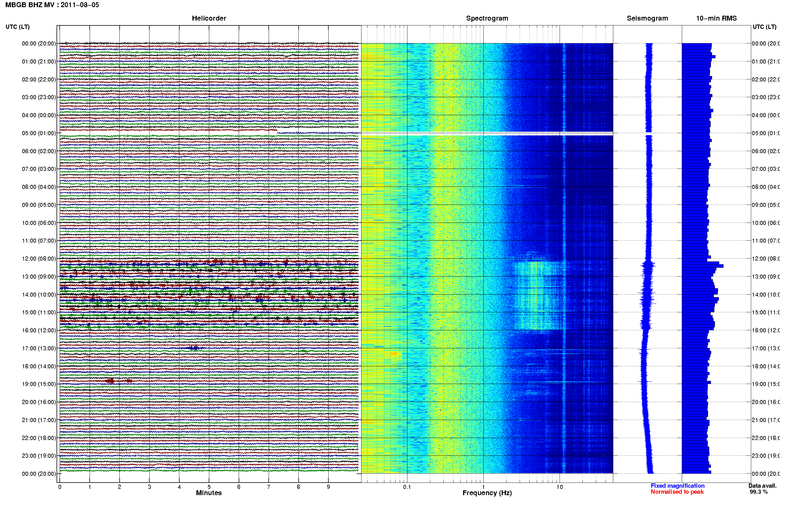This screenshot has height=508, width=812.
Task: Click the 'Minutes' axis title
Action: click(x=209, y=493)
